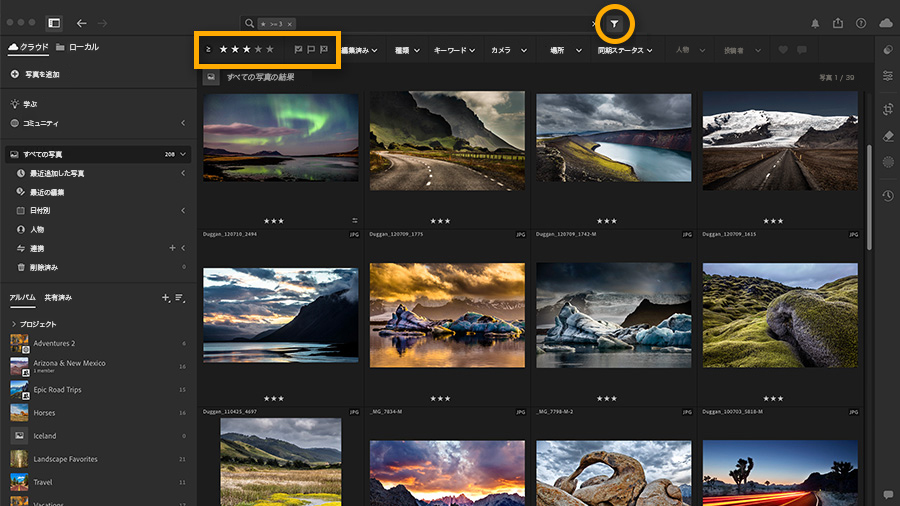Open 編集済み filter dropdown
This screenshot has height=506, width=900.
(359, 50)
